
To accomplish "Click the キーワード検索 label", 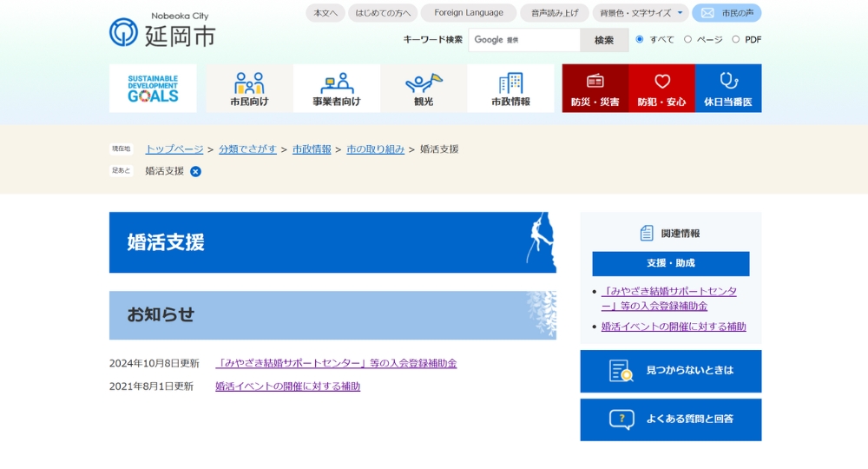I will pyautogui.click(x=433, y=39).
